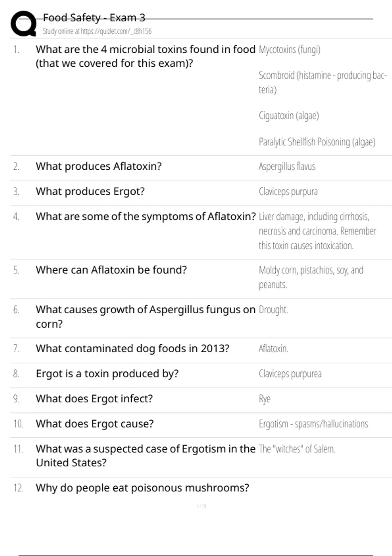Select What contaminated dog foods in 2013
This screenshot has width=392, height=556.
pos(133,349)
